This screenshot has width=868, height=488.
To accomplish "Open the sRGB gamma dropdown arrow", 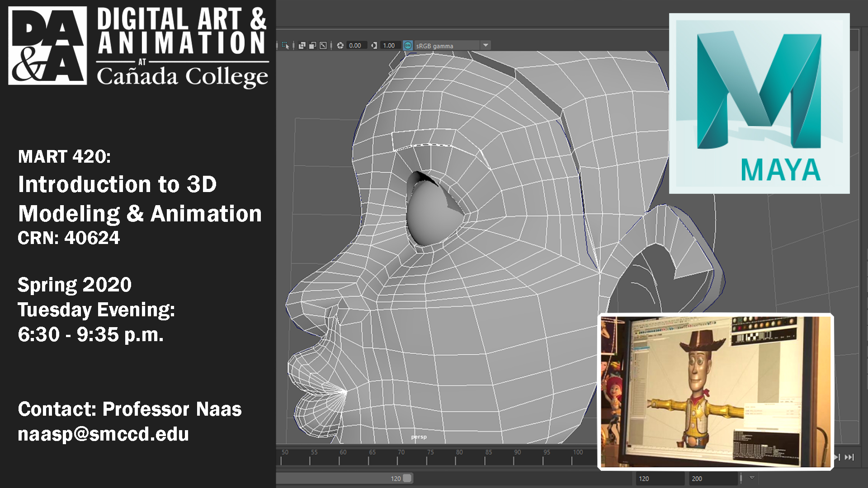I will click(486, 45).
